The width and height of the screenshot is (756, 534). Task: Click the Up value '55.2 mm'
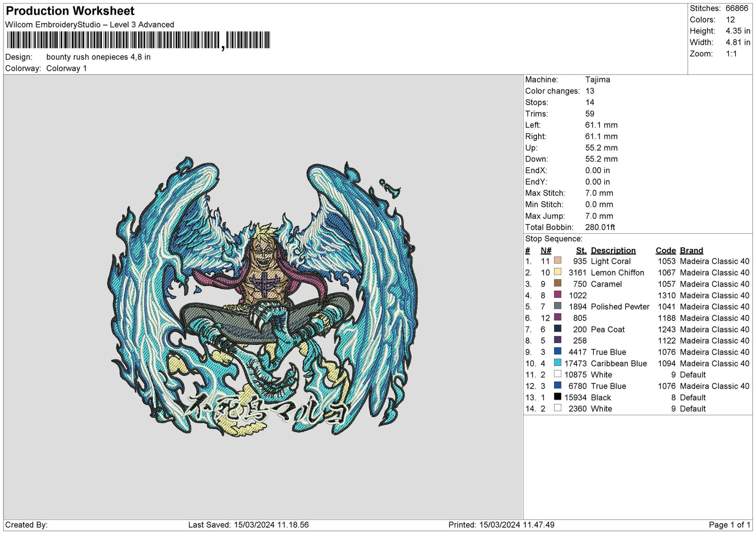click(x=601, y=148)
